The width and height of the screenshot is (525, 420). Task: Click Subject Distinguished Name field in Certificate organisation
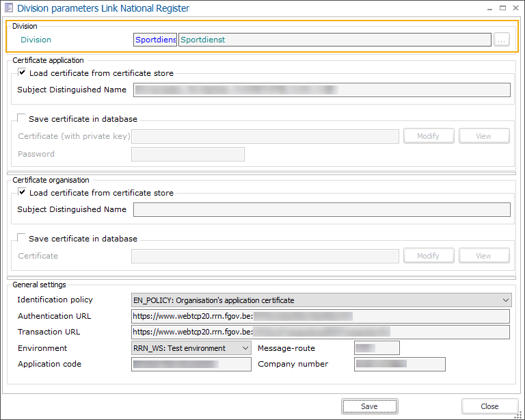point(322,210)
